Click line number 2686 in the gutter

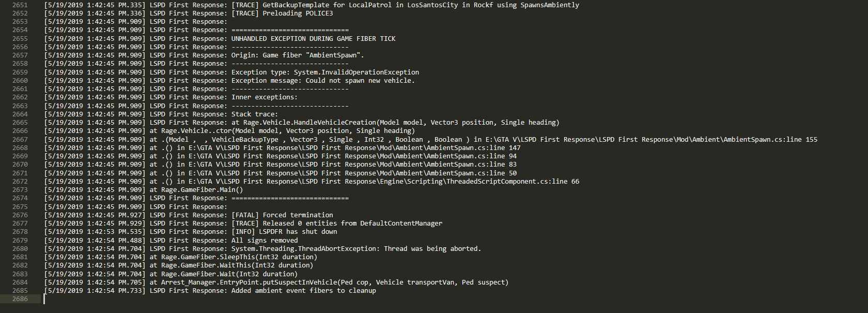click(x=20, y=299)
